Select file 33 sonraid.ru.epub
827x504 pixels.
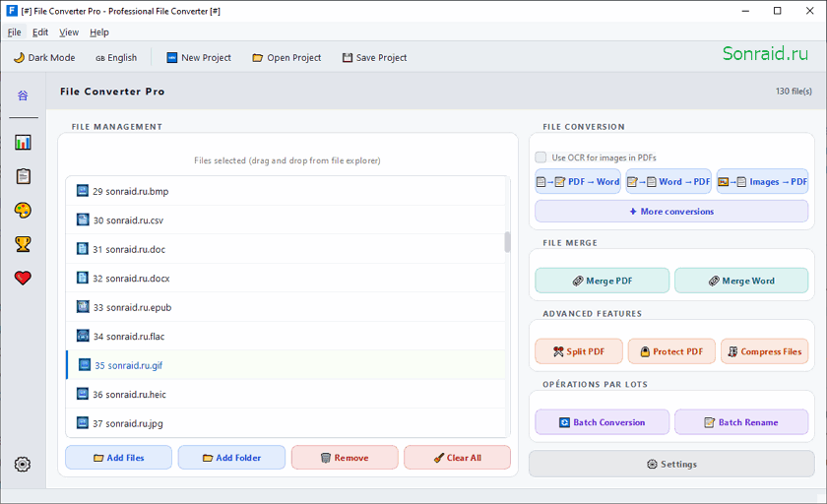(x=286, y=307)
